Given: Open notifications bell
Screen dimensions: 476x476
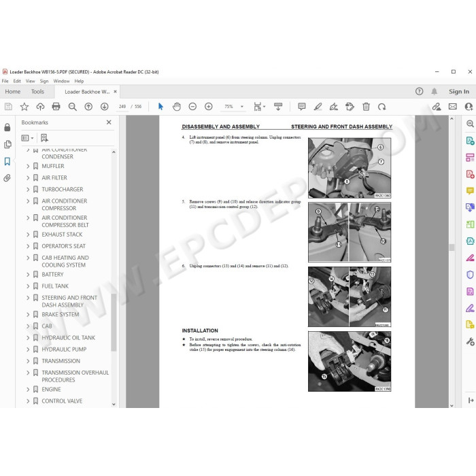Looking at the screenshot, I should (435, 91).
